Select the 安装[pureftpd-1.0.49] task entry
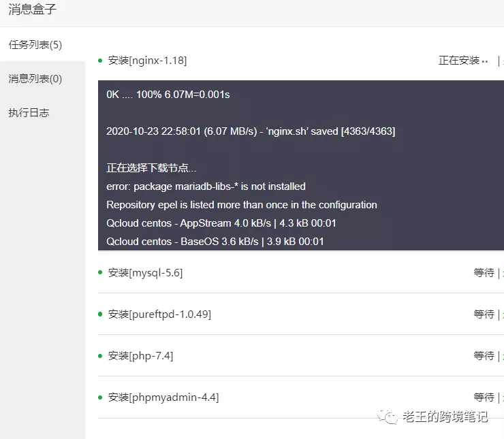504x439 pixels. (159, 314)
